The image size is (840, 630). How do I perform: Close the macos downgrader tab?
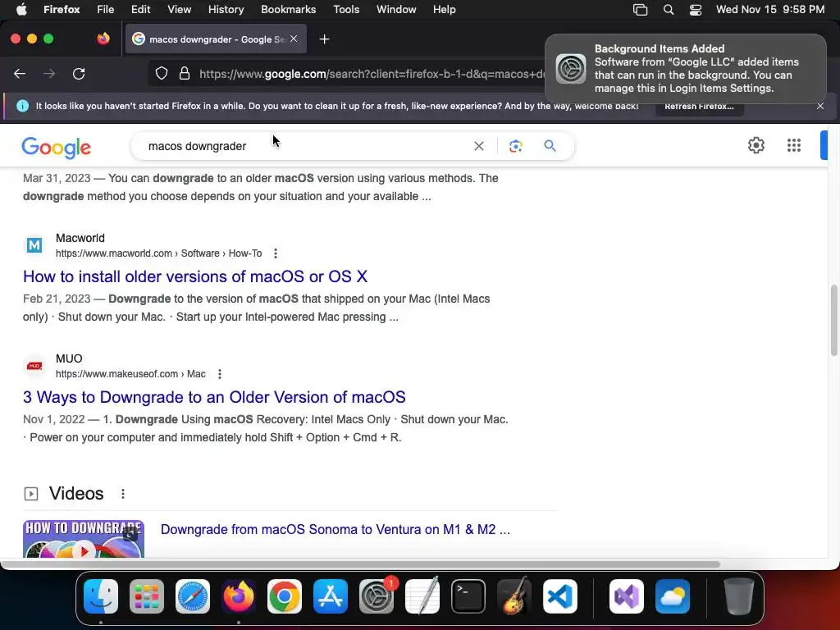pos(294,39)
